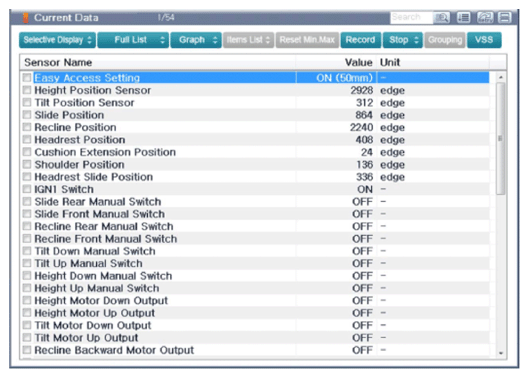The height and width of the screenshot is (378, 529).
Task: Select the Recline Front Manual Switch row text
Action: 106,239
